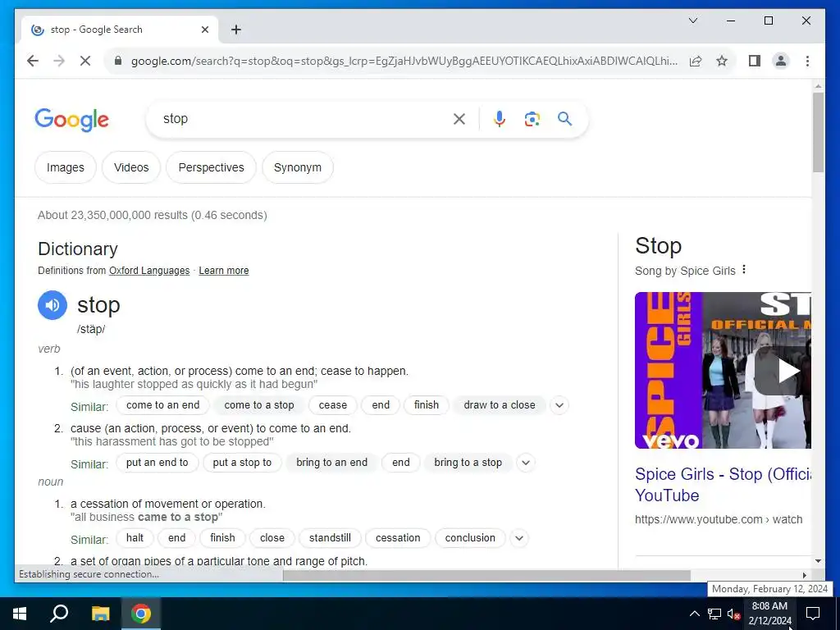Expand more synonyms after bring to a stop
Viewport: 840px width, 630px height.
coord(526,463)
